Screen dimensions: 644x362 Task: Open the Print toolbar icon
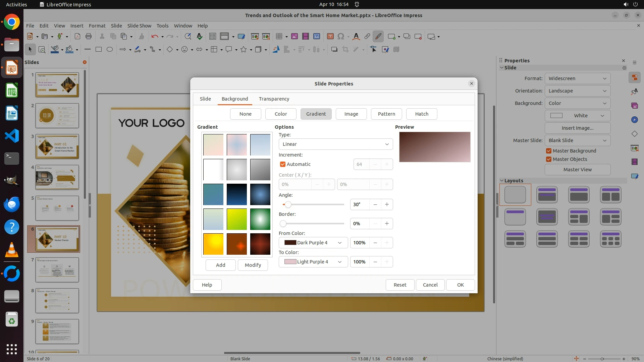pyautogui.click(x=89, y=37)
